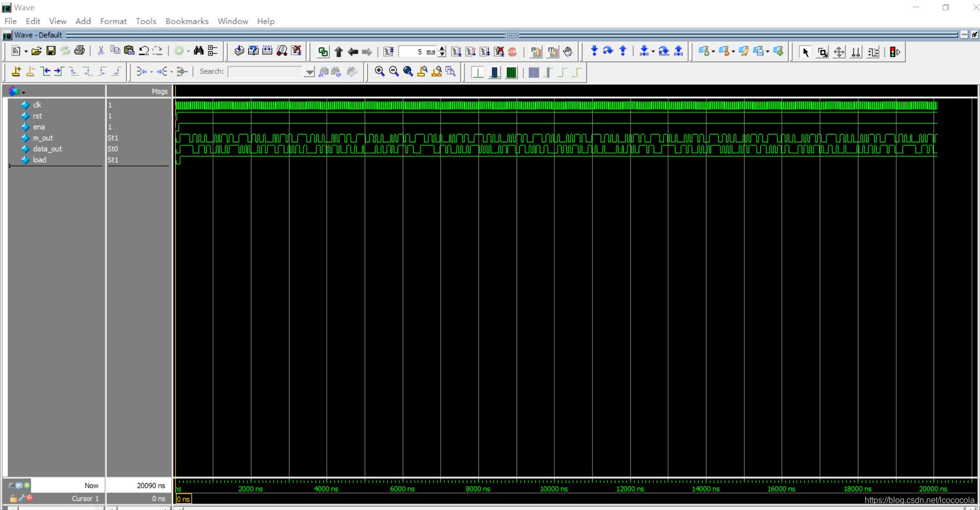This screenshot has width=980, height=510.
Task: Select the arrow pointer mode
Action: [x=805, y=52]
